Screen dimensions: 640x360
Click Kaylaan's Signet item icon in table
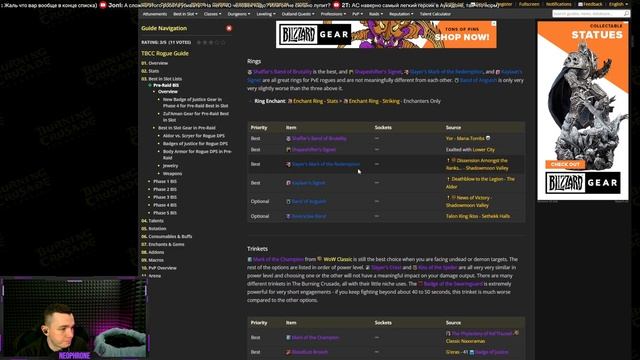pos(288,183)
